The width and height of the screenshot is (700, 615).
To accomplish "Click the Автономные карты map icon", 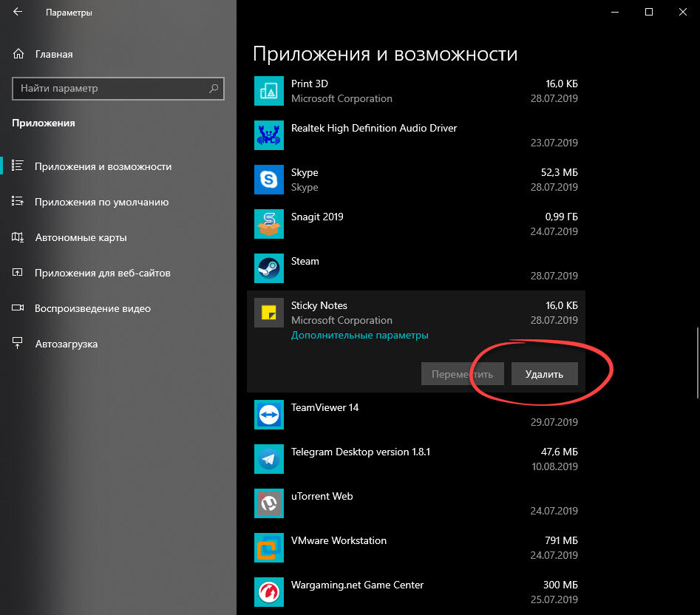I will pyautogui.click(x=18, y=237).
